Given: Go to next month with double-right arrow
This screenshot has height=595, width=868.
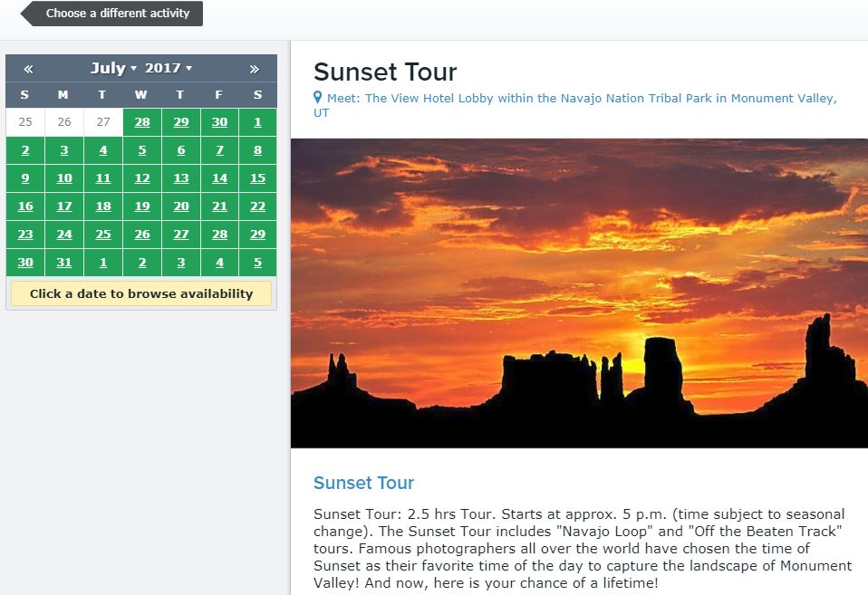Looking at the screenshot, I should [x=254, y=69].
